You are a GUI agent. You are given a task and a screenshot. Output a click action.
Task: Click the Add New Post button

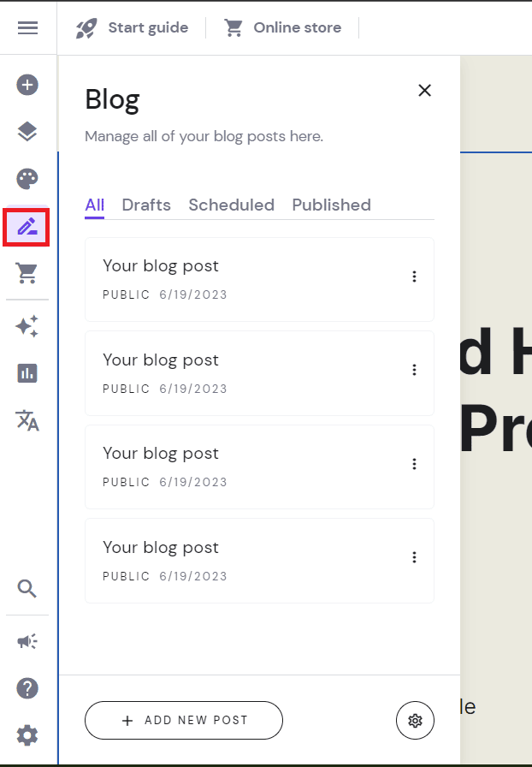(x=183, y=720)
